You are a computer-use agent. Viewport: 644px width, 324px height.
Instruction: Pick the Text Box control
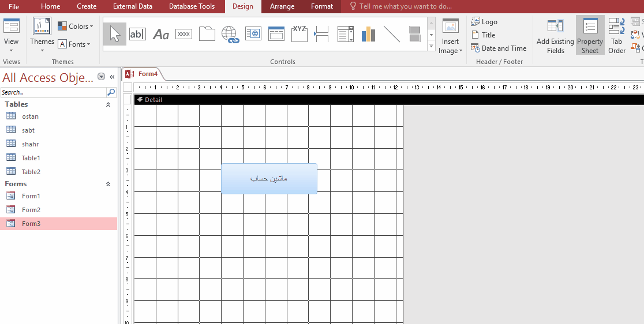pos(137,34)
